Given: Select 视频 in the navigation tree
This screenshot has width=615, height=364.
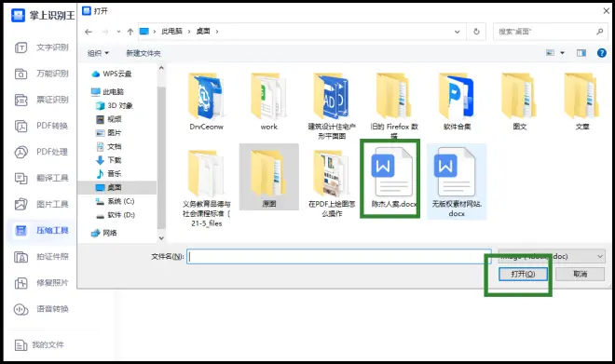Looking at the screenshot, I should click(109, 119).
